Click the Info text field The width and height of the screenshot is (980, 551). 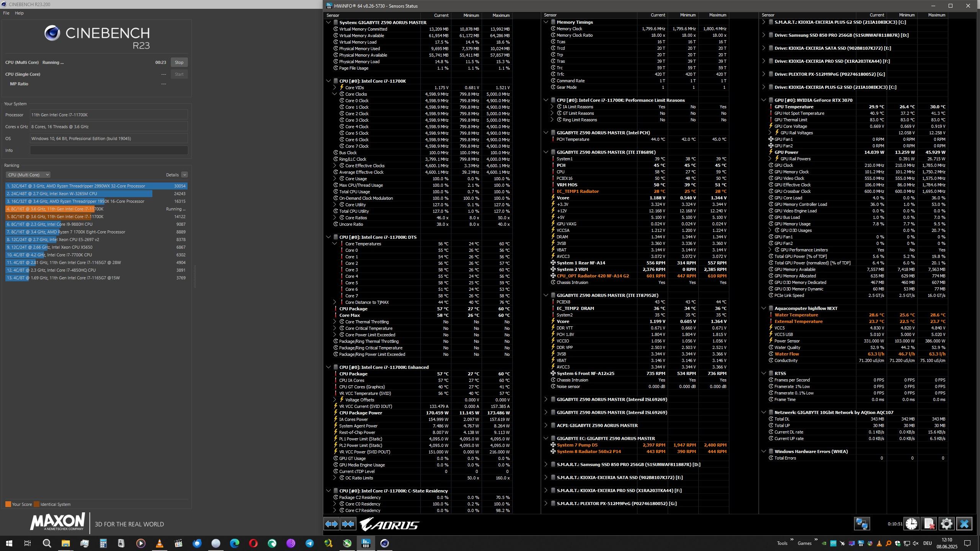[109, 150]
